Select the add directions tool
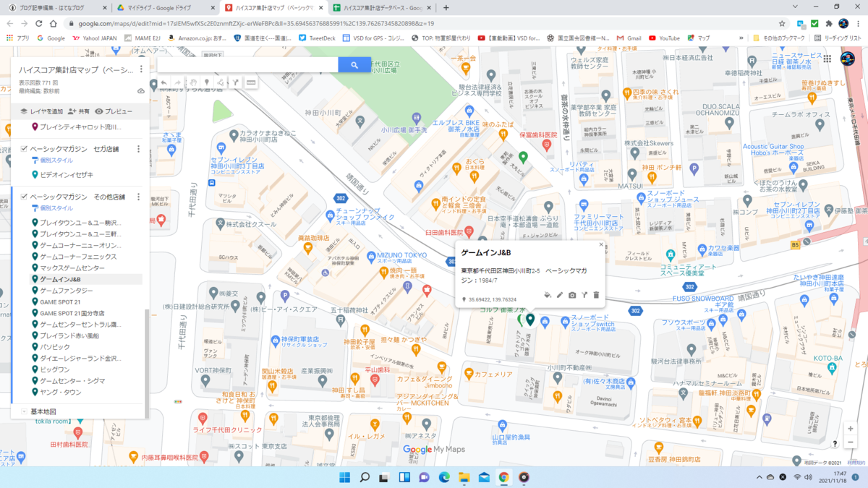Screen dimensions: 868x488 [236, 83]
